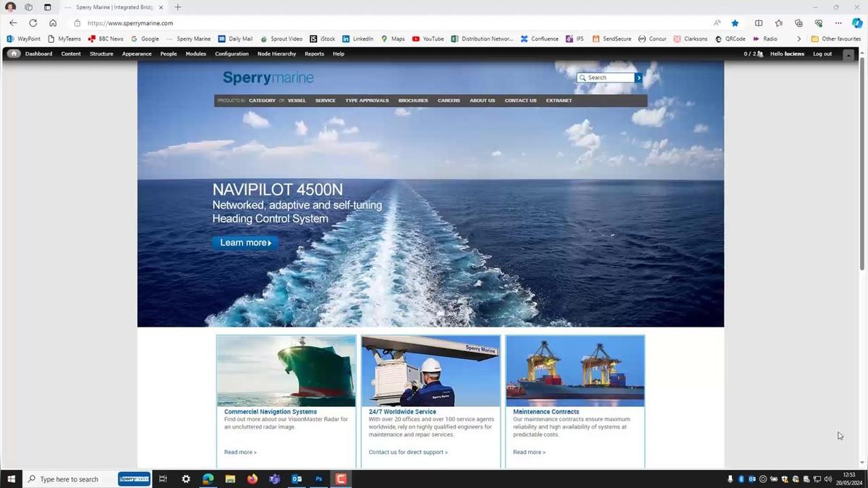Image resolution: width=868 pixels, height=488 pixels.
Task: Browse products by VESSEL
Action: [x=297, y=101]
